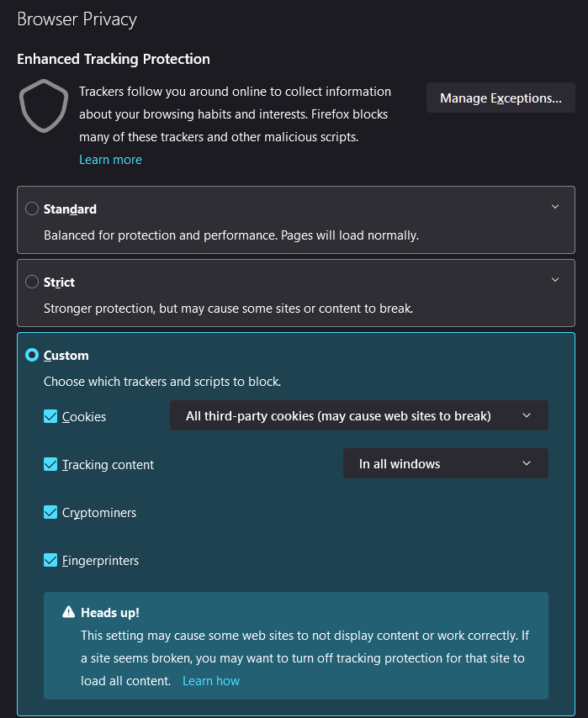Image resolution: width=588 pixels, height=718 pixels.
Task: Toggle the Tracking content checkbox
Action: pyautogui.click(x=50, y=464)
